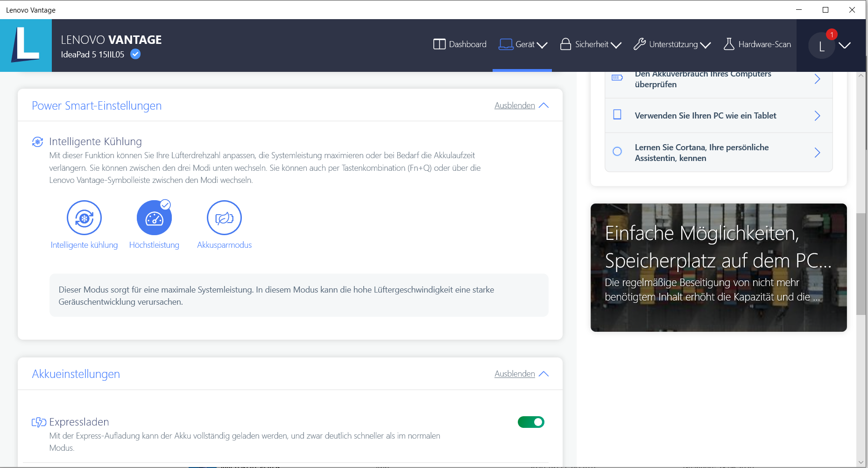Select the Akkusparmodus mode icon

click(x=224, y=218)
